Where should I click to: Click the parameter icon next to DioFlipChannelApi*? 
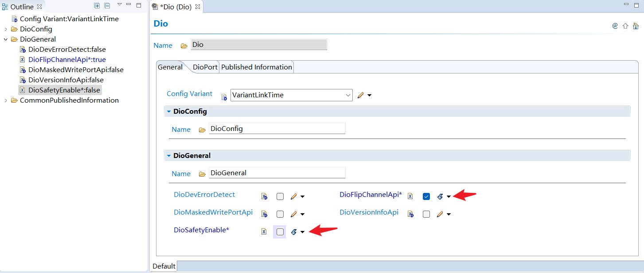tap(410, 196)
